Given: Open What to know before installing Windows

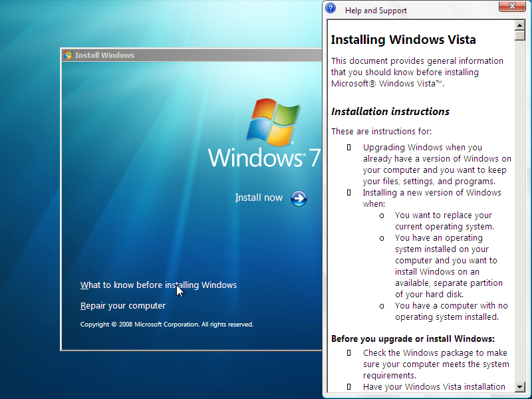Looking at the screenshot, I should point(158,285).
